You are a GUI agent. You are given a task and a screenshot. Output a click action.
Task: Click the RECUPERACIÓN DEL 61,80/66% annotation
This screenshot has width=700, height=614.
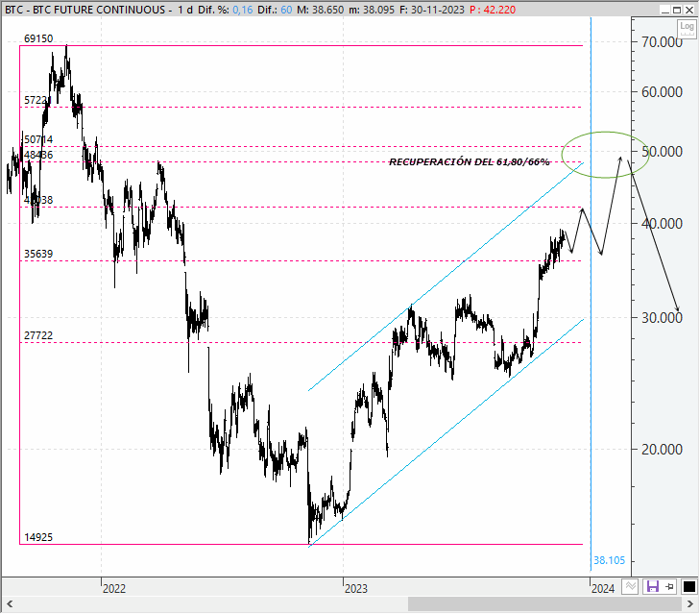click(x=469, y=162)
